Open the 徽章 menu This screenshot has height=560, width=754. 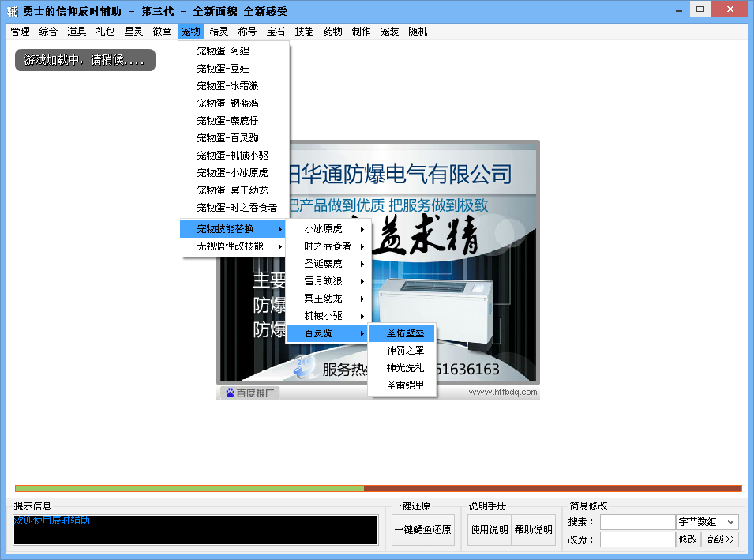162,32
